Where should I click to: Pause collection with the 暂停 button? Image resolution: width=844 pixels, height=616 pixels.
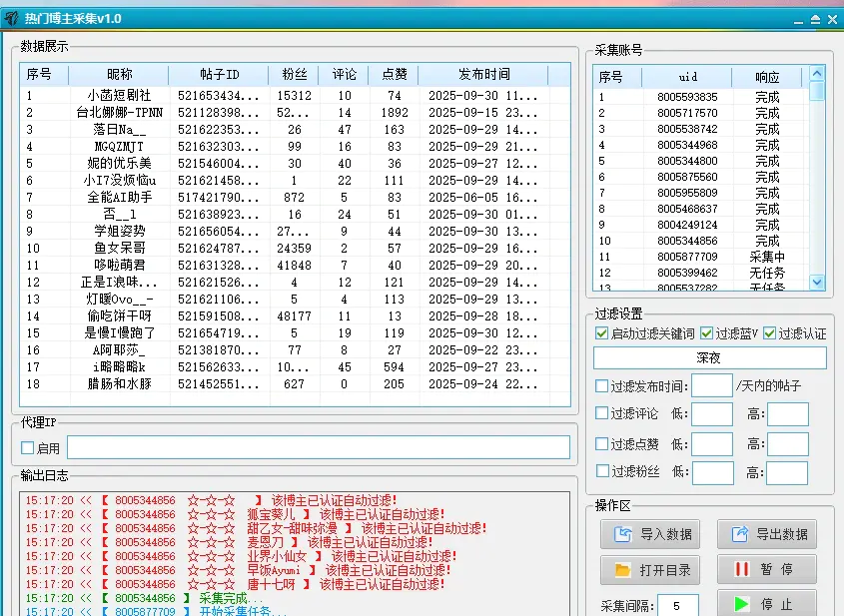click(766, 570)
